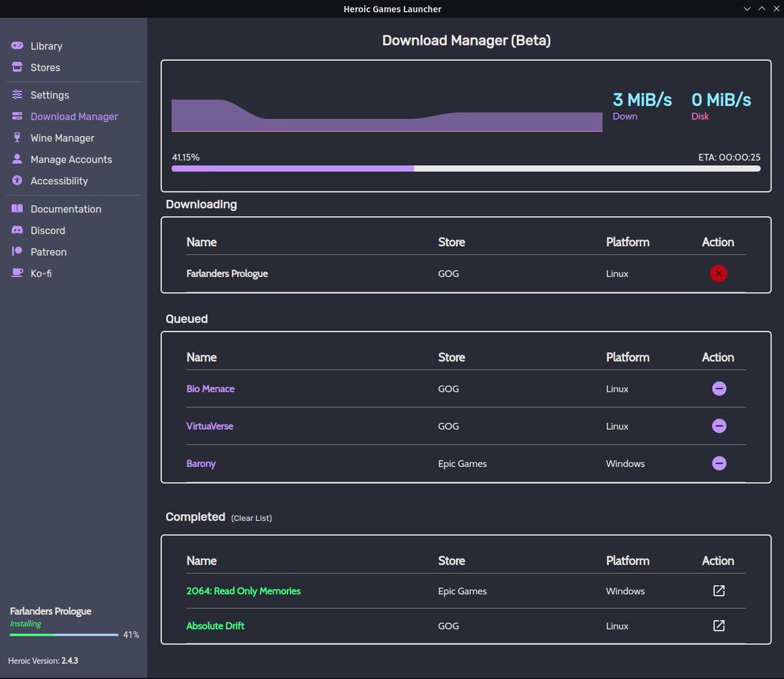Viewport: 784px width, 679px height.
Task: Click GOG store cell for Bio Menace
Action: click(448, 388)
